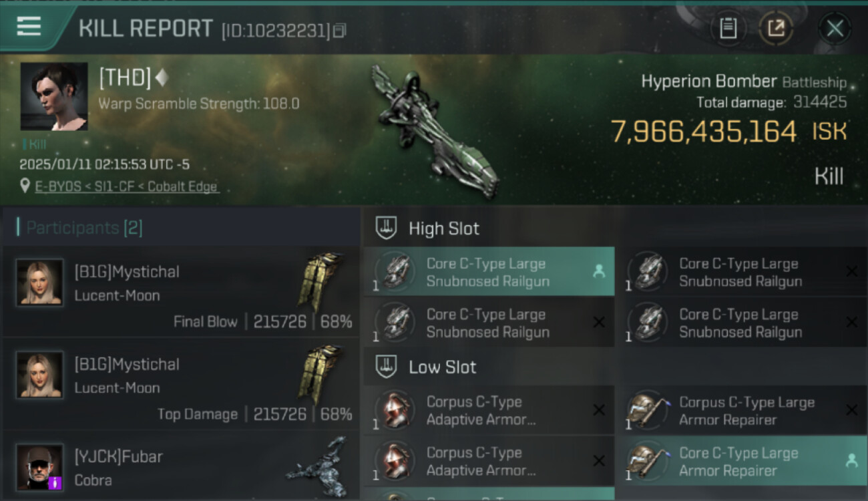Select Mystichal's Top Damage participant row
Image resolution: width=868 pixels, height=501 pixels.
click(181, 384)
